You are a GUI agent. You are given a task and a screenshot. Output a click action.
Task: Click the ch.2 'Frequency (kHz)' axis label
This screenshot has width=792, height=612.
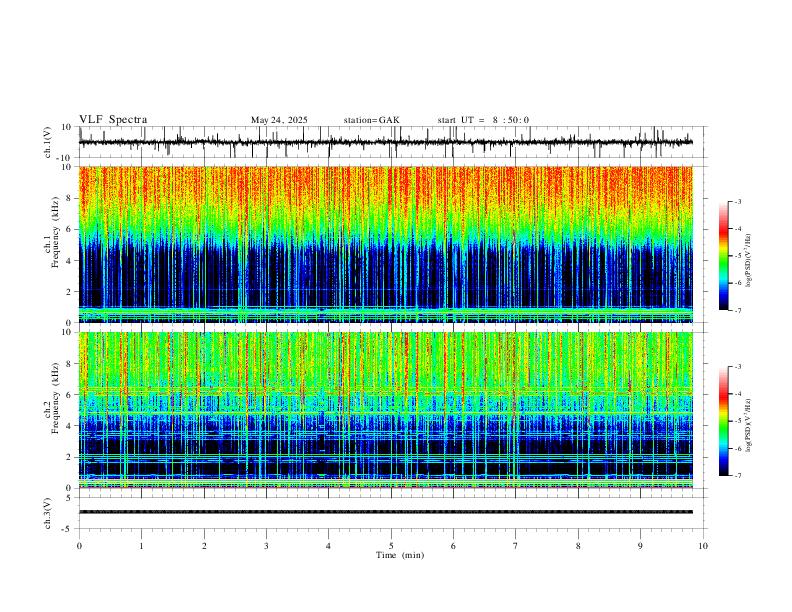coord(56,398)
